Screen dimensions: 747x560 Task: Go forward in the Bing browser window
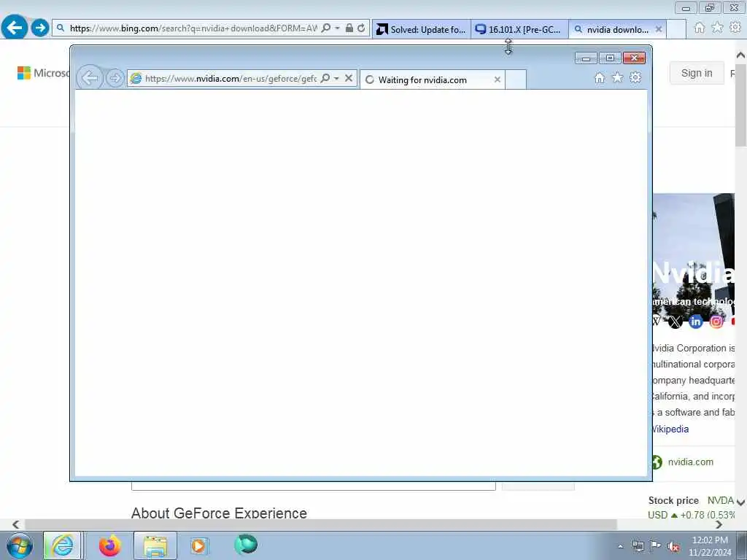[40, 28]
